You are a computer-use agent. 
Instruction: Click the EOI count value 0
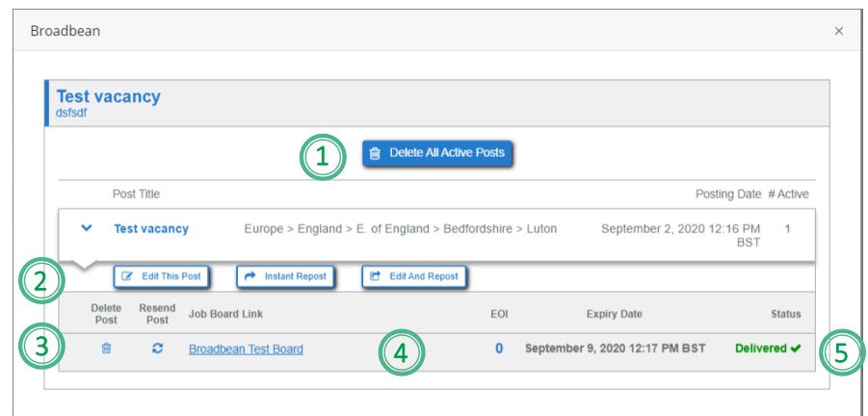coord(499,349)
